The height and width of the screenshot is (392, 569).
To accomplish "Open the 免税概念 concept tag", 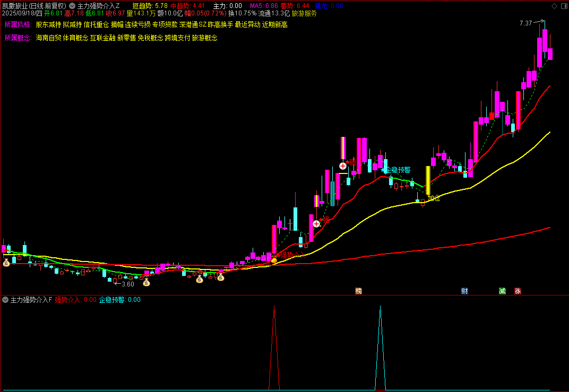I will [x=150, y=38].
